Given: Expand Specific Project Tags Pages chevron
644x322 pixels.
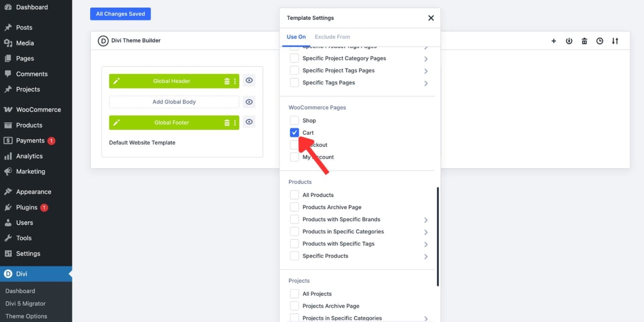Looking at the screenshot, I should point(426,71).
